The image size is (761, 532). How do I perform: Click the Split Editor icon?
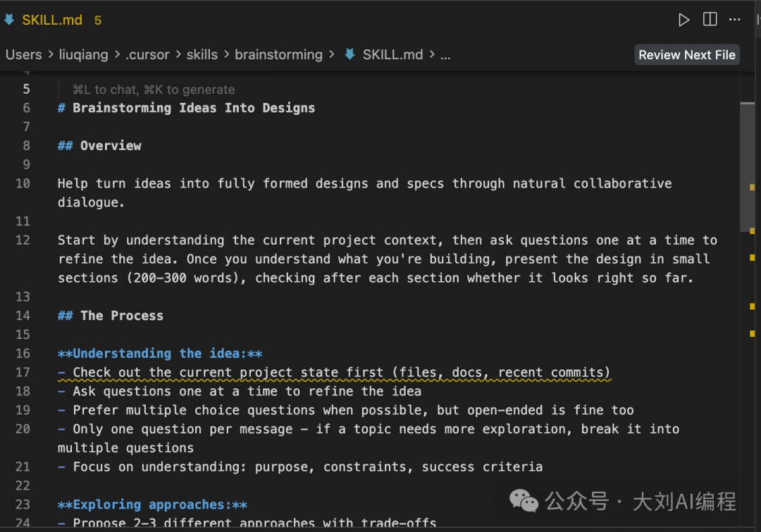coord(710,20)
